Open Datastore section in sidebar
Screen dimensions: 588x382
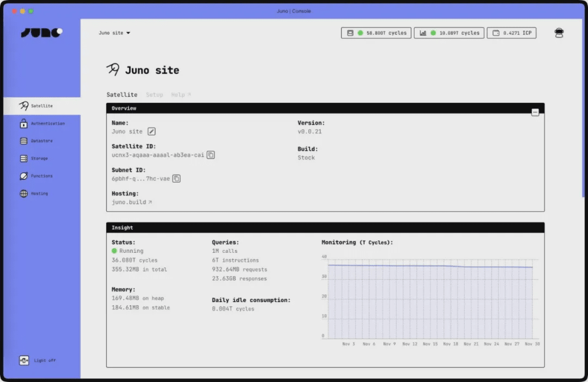42,141
